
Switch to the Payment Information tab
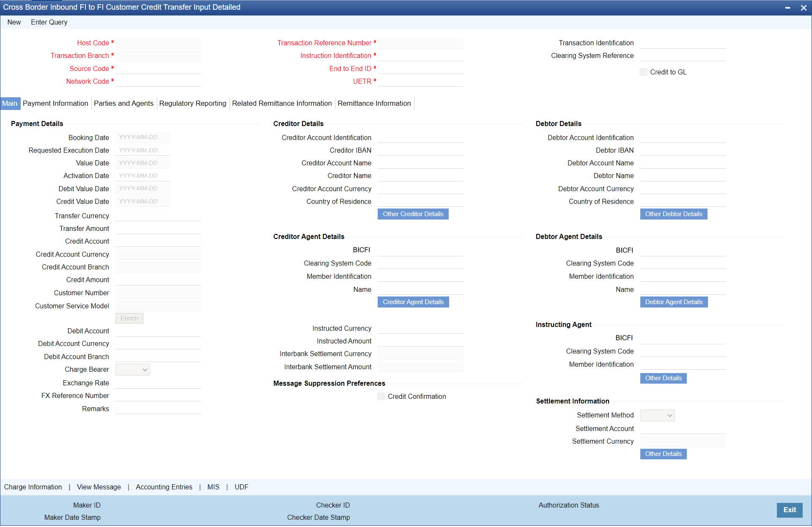click(x=55, y=103)
